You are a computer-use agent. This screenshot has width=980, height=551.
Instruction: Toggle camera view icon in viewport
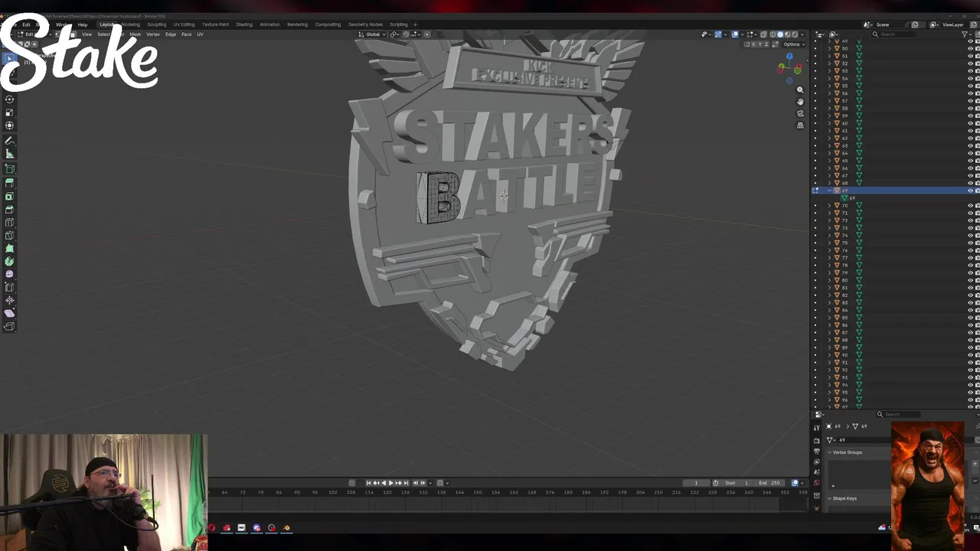point(800,113)
